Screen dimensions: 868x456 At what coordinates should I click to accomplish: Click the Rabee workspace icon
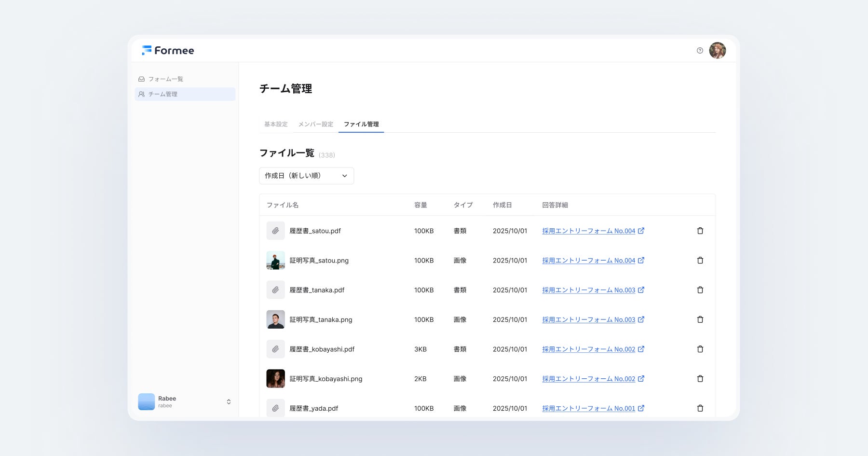coord(147,401)
